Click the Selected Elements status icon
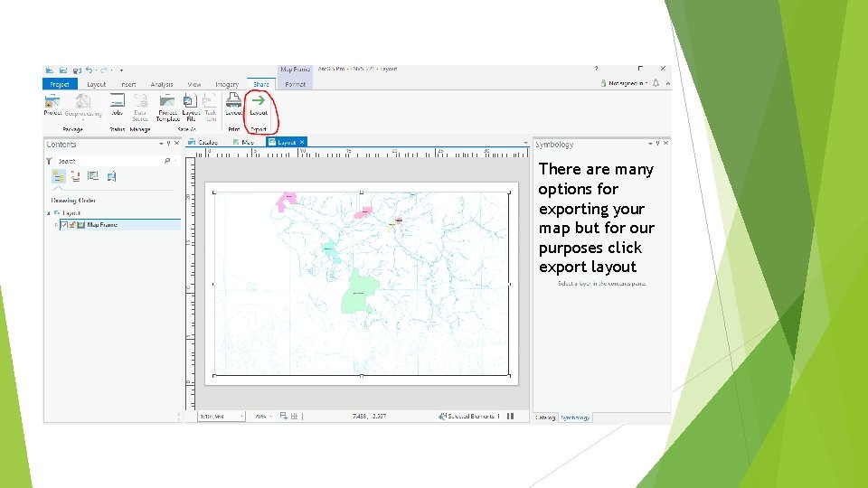868x488 pixels. 442,416
